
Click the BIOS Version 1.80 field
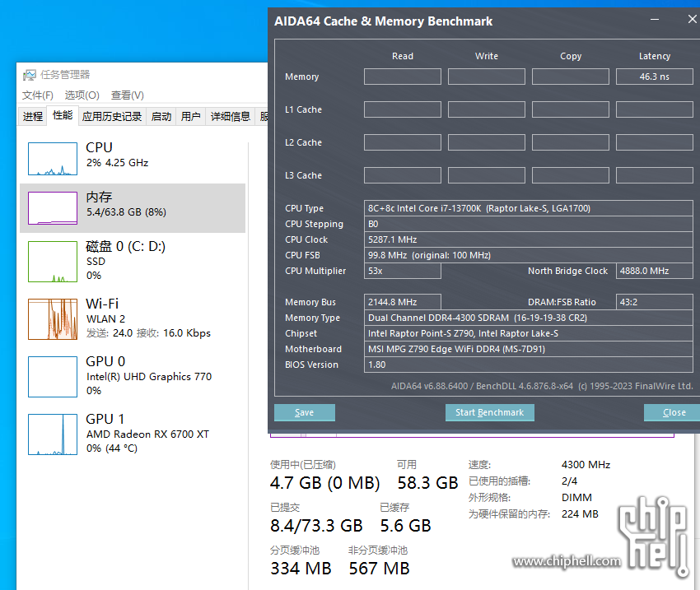tap(529, 365)
